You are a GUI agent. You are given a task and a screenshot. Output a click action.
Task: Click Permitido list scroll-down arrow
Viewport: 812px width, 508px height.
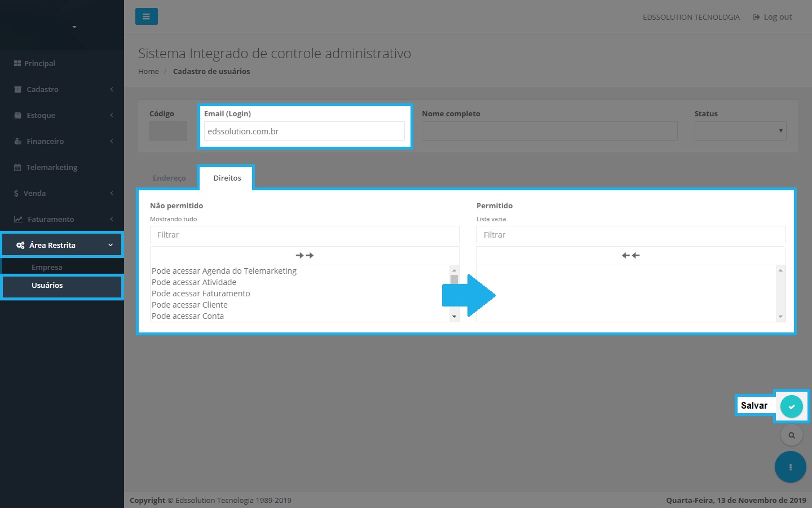tap(781, 317)
